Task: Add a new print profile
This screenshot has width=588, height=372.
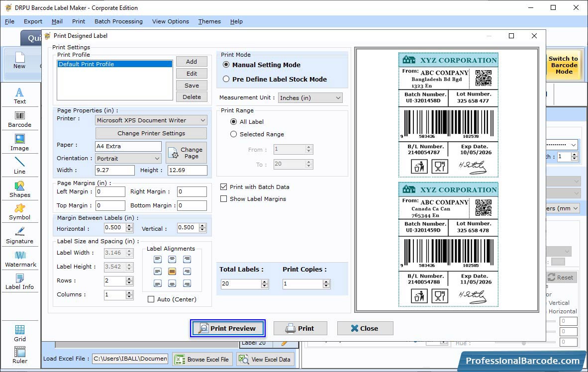Action: 192,62
